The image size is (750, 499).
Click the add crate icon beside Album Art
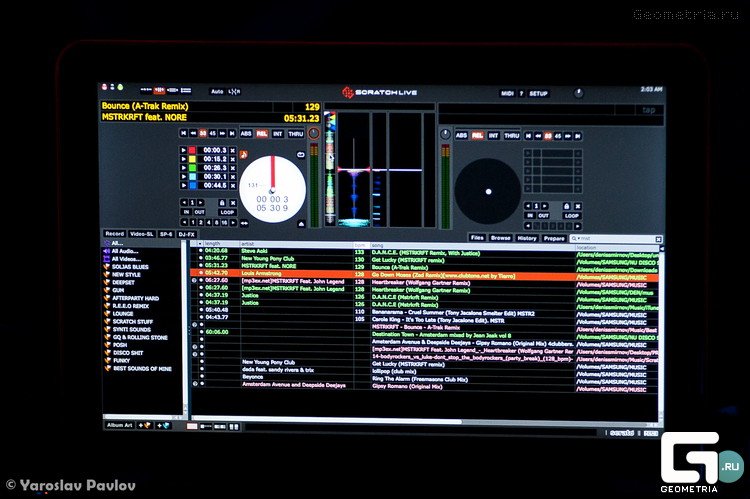143,425
